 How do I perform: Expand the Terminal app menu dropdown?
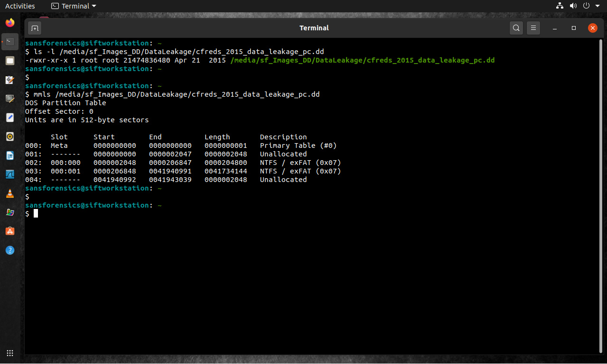[74, 6]
